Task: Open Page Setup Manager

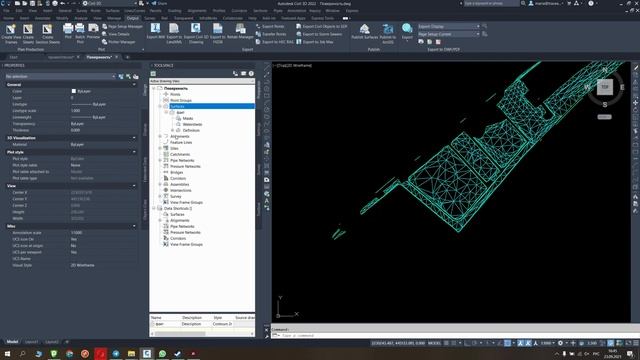Action: [122, 27]
